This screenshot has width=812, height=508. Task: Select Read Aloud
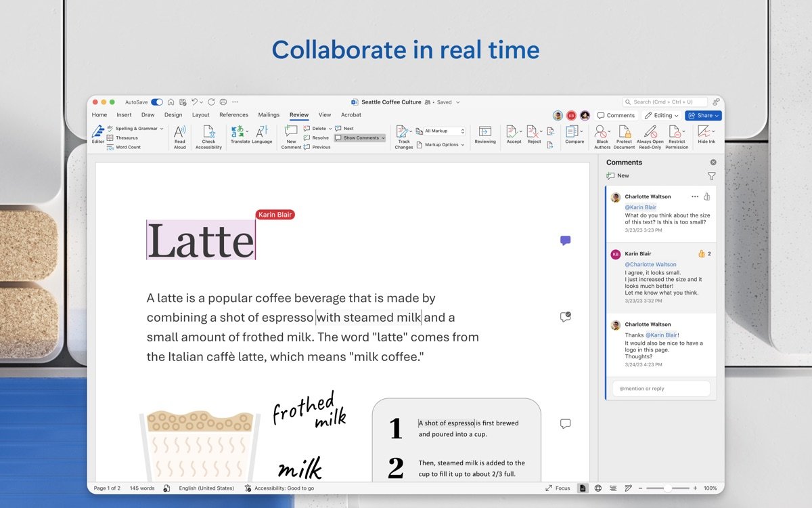point(179,136)
